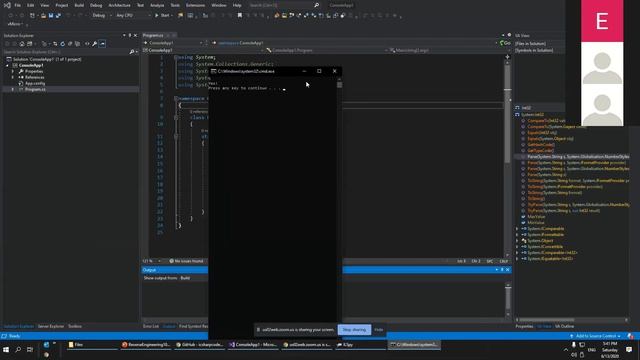
Task: Click the Go button in navigation bar
Action: pos(505,43)
